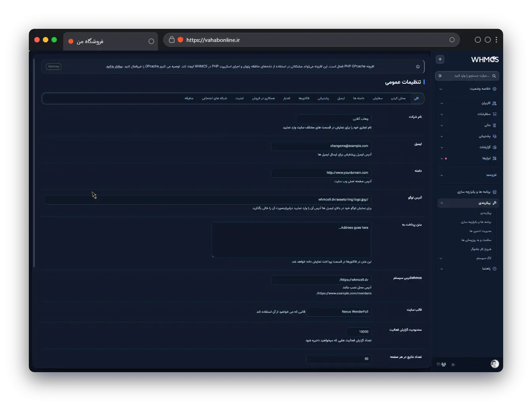532x401 pixels.
Task: Follow the بیشتر بدانید link
Action: click(x=114, y=66)
